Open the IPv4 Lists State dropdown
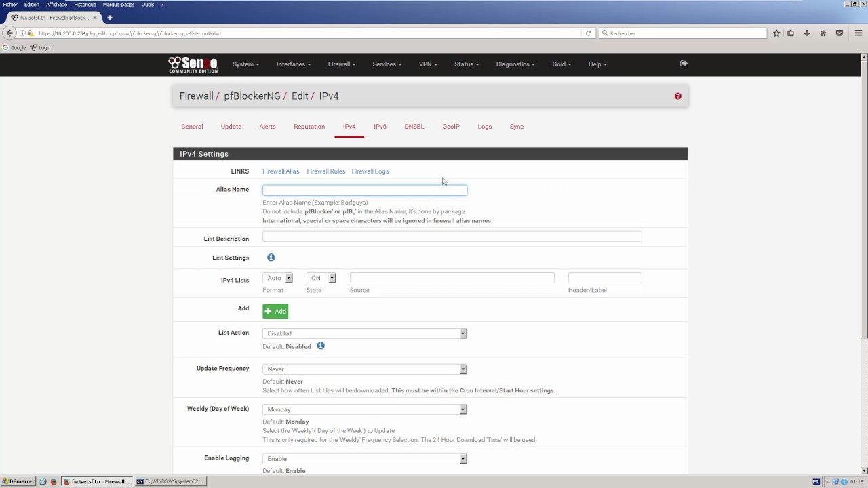868x488 pixels. pos(321,278)
